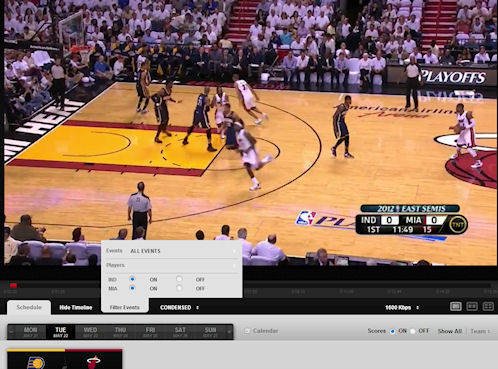Screen dimensions: 498x369
Task: Click Hide Timeline
Action: pos(76,307)
